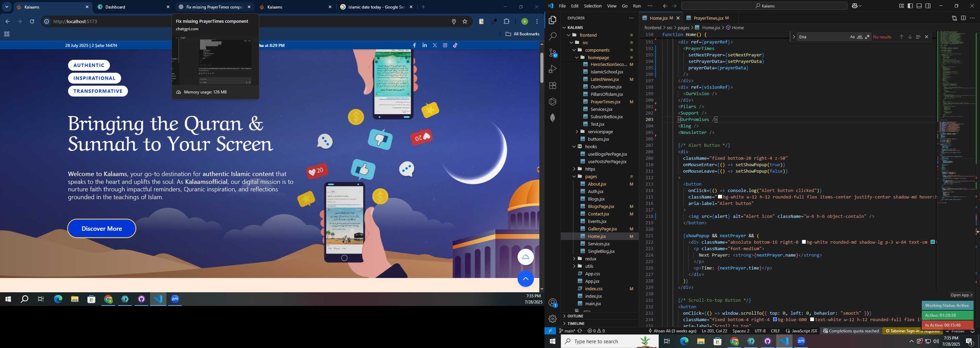The width and height of the screenshot is (980, 348).
Task: Open Chrome three-dot menu
Action: pyautogui.click(x=537, y=22)
